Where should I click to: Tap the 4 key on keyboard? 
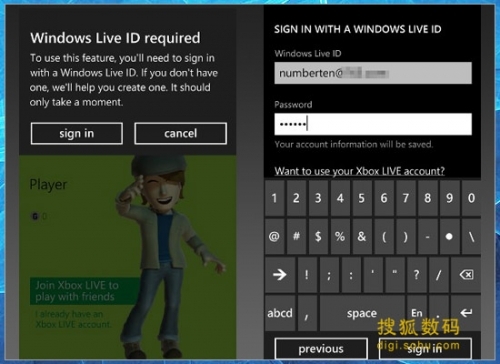(x=340, y=198)
